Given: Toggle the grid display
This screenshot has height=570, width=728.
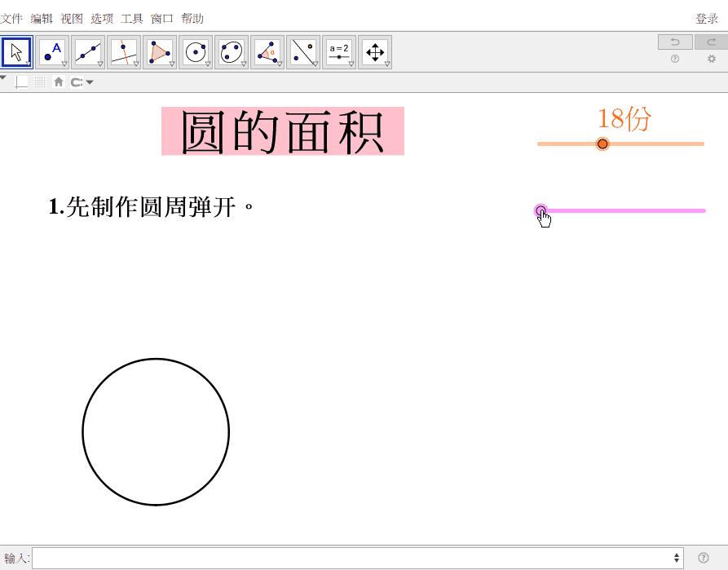Looking at the screenshot, I should tap(39, 82).
